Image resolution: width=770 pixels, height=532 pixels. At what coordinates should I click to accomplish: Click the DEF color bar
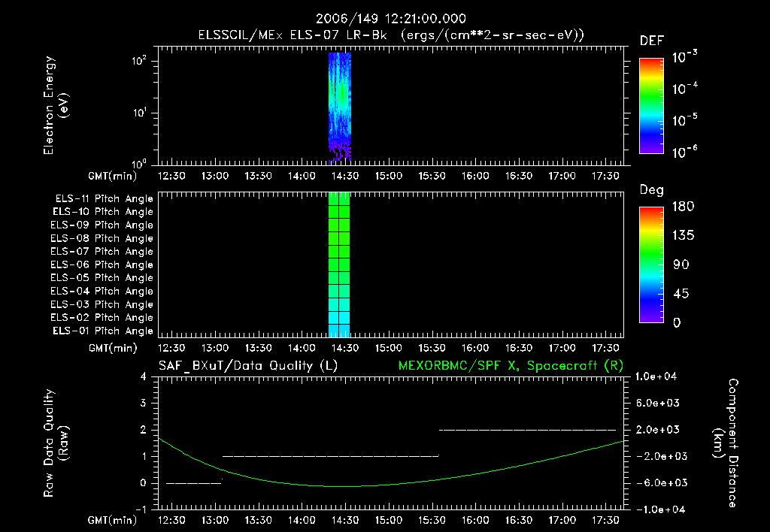tap(651, 106)
